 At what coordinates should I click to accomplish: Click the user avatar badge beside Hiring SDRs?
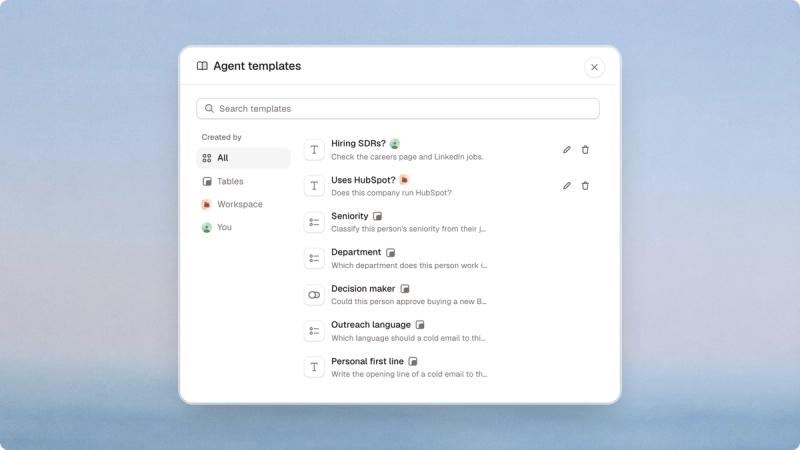pos(395,144)
